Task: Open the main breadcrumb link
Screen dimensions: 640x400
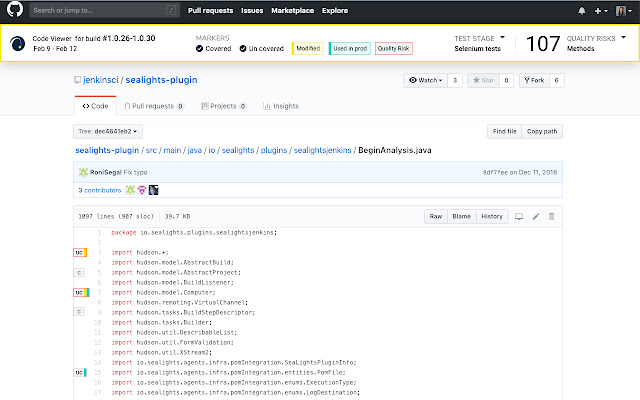Action: (172, 150)
